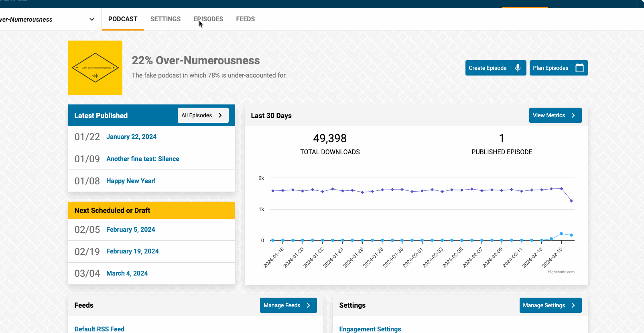Open the Engagement Settings link
Viewport: 644px width, 333px height.
tap(370, 329)
